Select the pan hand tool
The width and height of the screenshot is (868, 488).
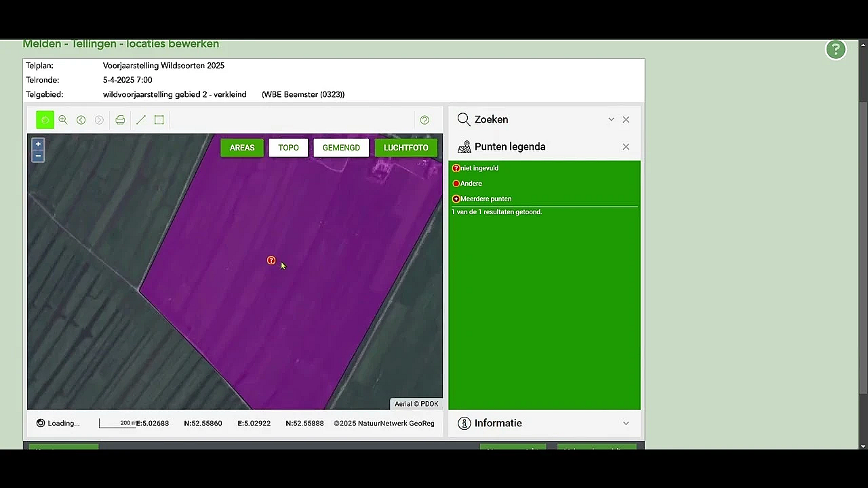coord(45,120)
